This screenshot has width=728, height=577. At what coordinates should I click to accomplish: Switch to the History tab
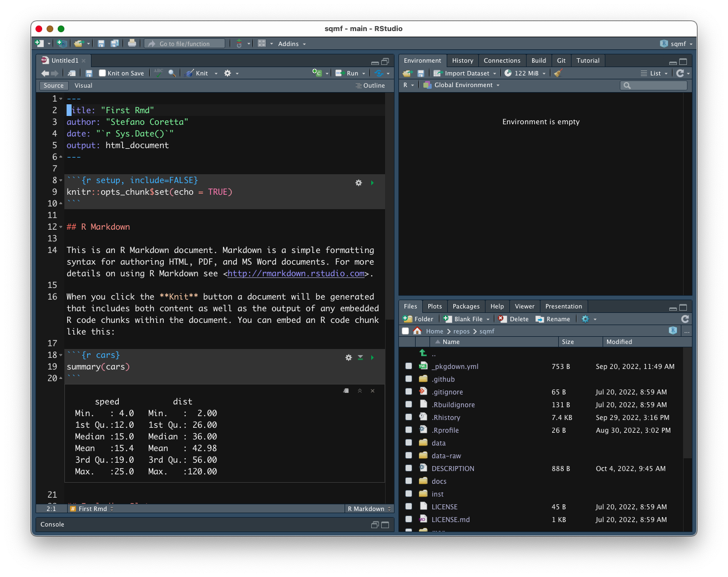pos(462,60)
